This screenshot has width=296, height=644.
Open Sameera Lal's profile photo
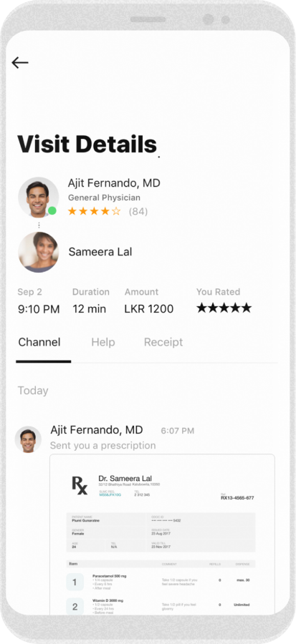[x=38, y=252]
